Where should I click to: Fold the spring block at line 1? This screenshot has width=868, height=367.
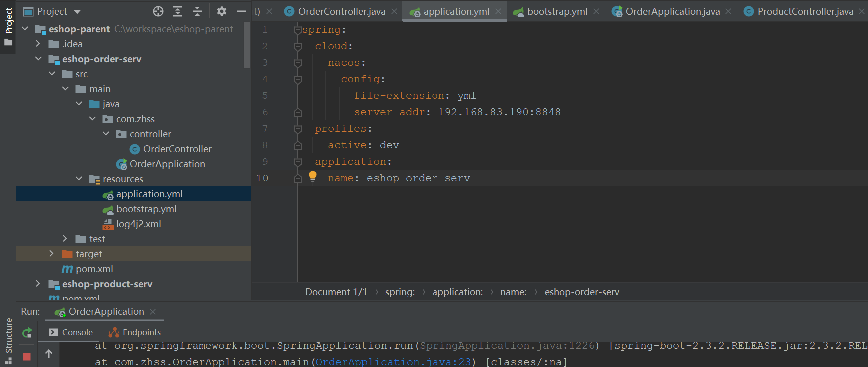click(298, 30)
